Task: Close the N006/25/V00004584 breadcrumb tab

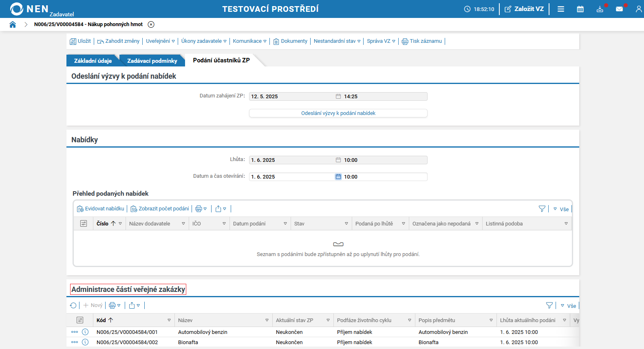Action: point(151,24)
